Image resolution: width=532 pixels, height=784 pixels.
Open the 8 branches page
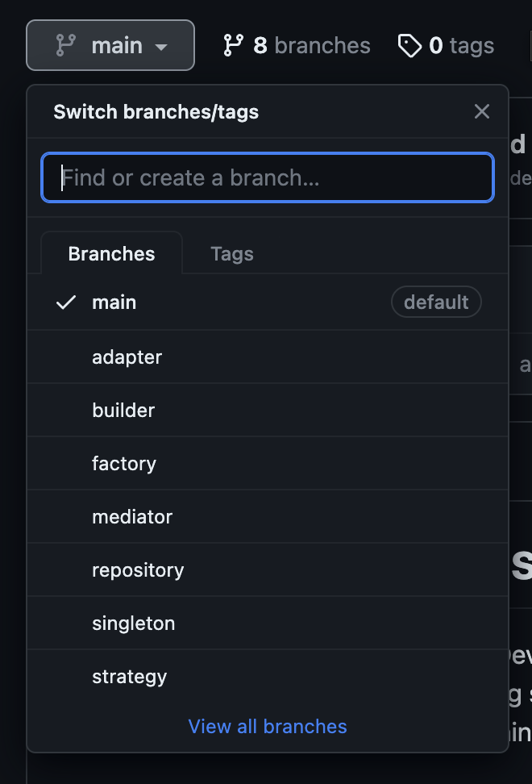tap(296, 45)
